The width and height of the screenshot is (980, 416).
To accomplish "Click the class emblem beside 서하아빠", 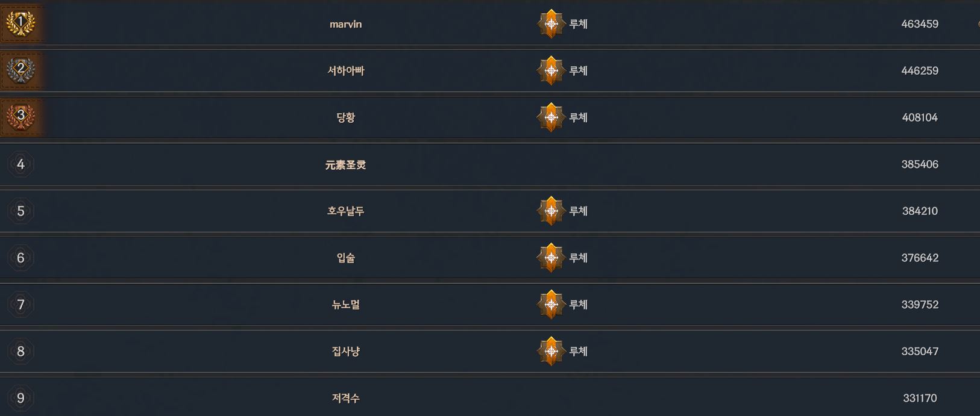I will (550, 70).
